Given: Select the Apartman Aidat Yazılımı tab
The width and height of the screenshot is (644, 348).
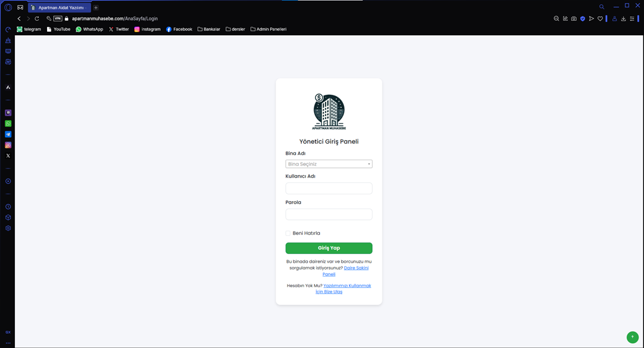Looking at the screenshot, I should [60, 8].
